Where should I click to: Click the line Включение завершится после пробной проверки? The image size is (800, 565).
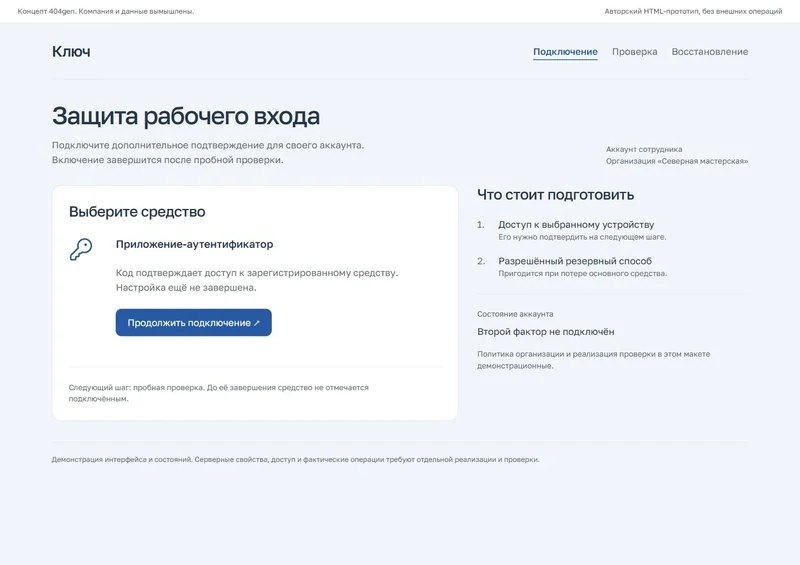click(x=167, y=160)
